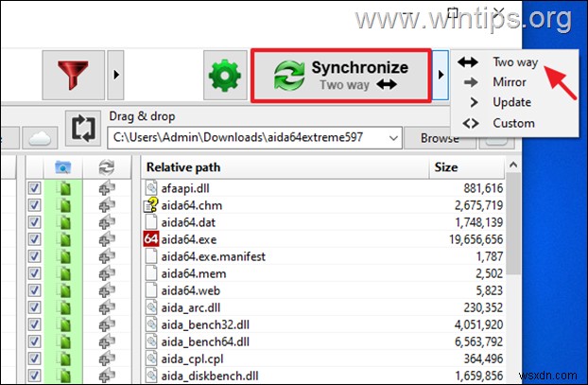Select the aida_bench32.dll file name
This screenshot has width=588, height=385.
point(205,324)
